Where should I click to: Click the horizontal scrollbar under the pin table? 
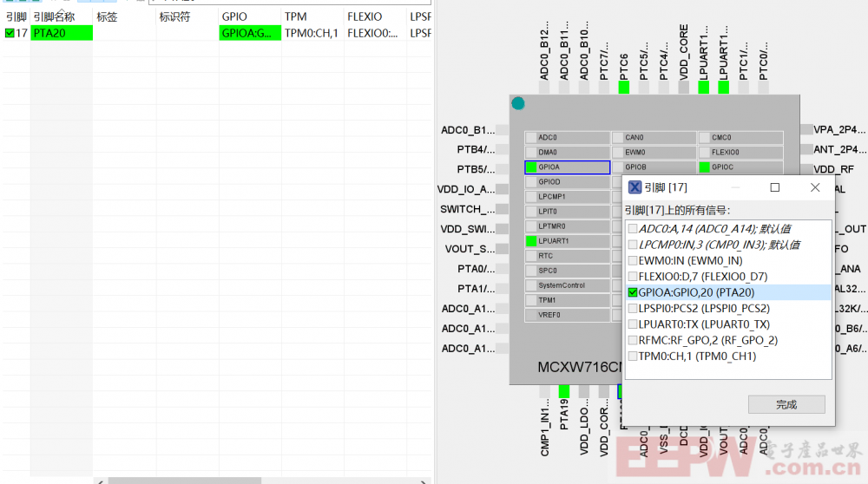[x=184, y=481]
